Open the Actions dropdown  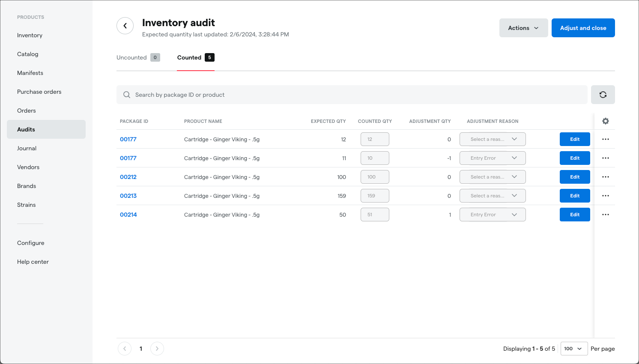523,28
